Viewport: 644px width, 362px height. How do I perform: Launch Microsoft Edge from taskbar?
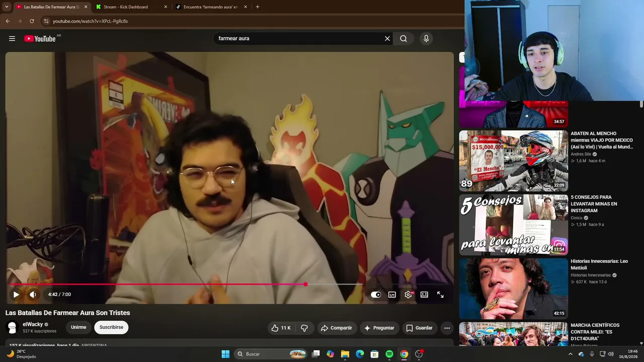[x=360, y=354]
